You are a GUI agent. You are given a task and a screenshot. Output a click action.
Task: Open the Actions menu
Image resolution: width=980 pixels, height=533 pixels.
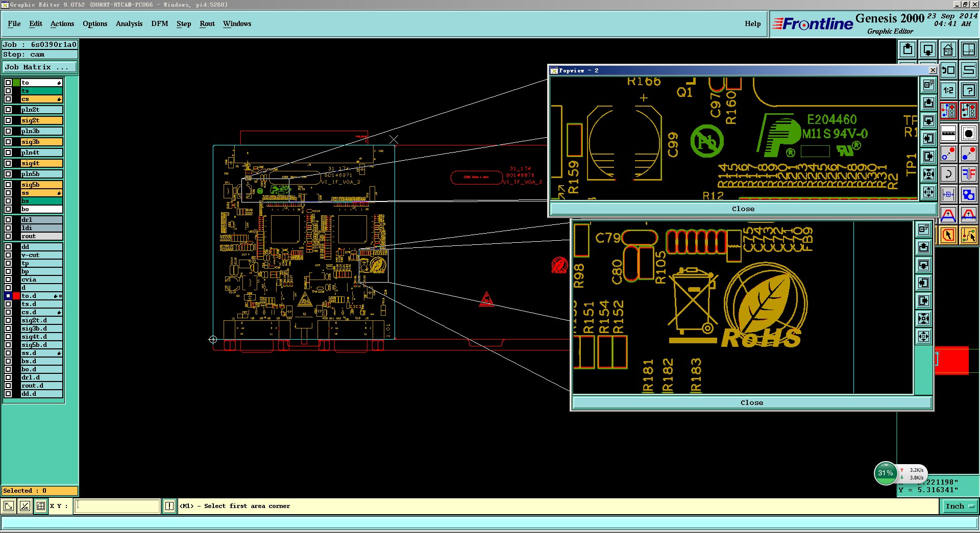(x=62, y=23)
